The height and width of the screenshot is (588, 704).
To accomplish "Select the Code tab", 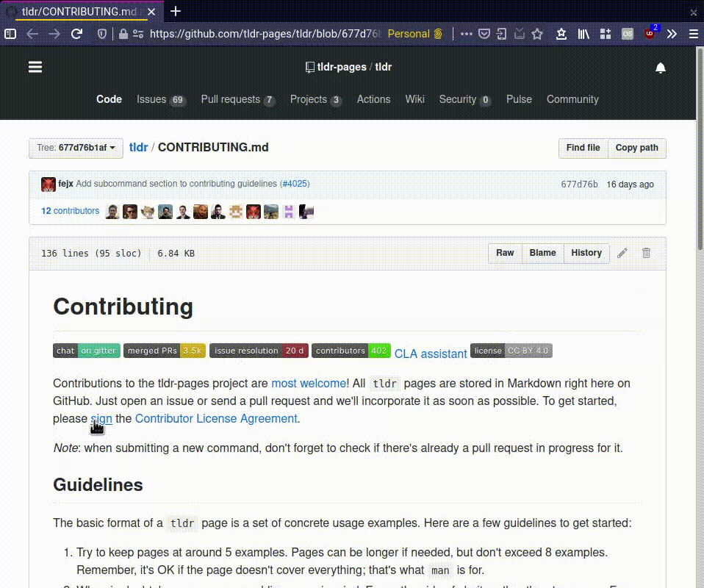I will (x=109, y=99).
